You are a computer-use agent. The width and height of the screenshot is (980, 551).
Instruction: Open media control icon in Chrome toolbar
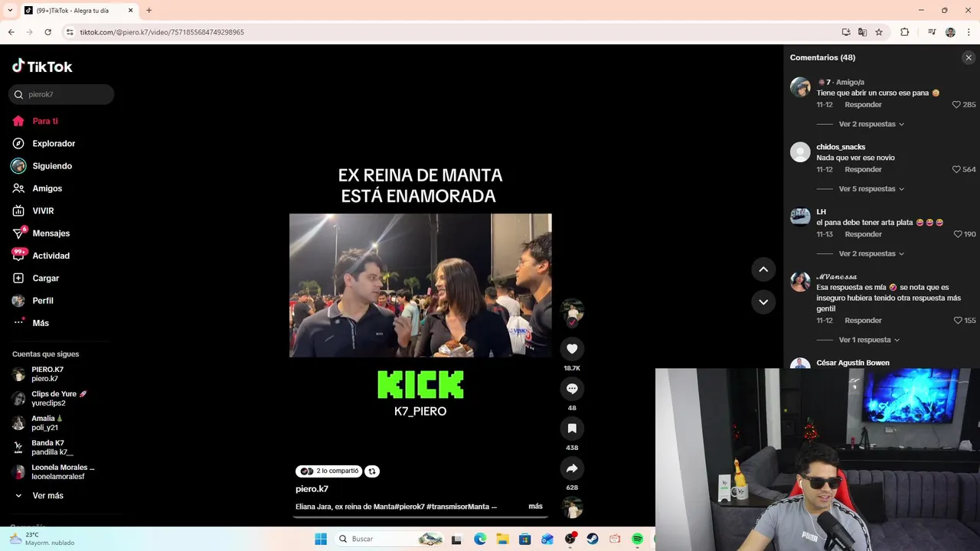tap(932, 32)
